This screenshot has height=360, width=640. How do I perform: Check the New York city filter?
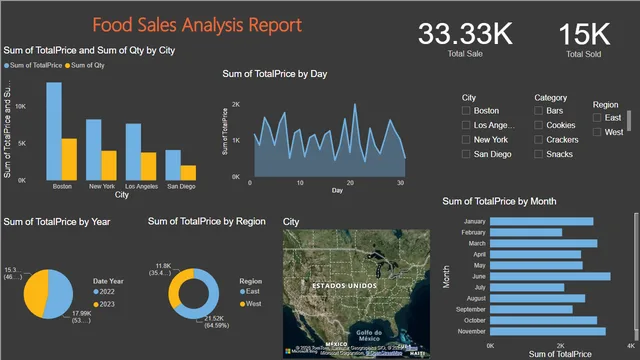pos(466,140)
